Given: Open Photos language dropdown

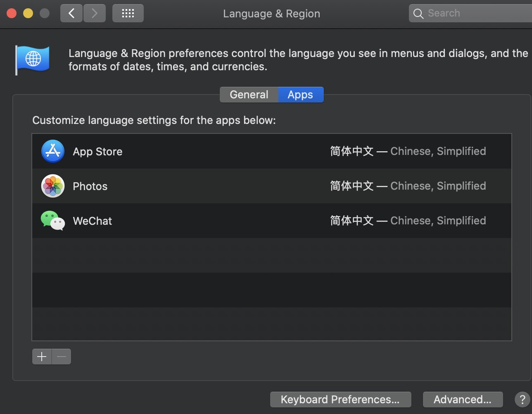Looking at the screenshot, I should point(408,186).
